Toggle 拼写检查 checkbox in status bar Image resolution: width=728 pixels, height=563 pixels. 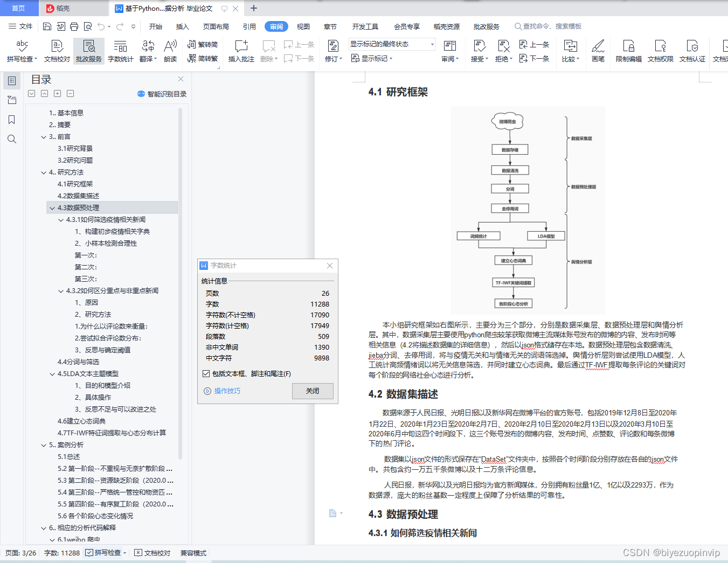point(89,553)
